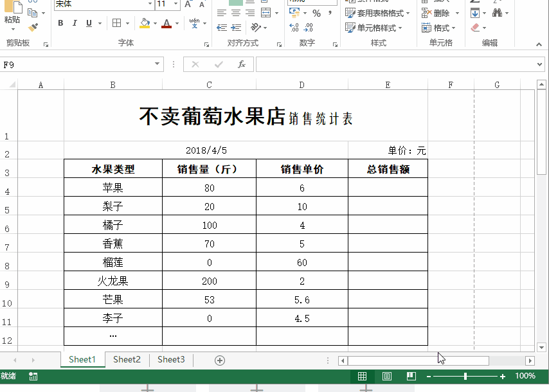Click the Clear eraser icon
Viewport: 549px width, 392px height.
click(x=475, y=27)
